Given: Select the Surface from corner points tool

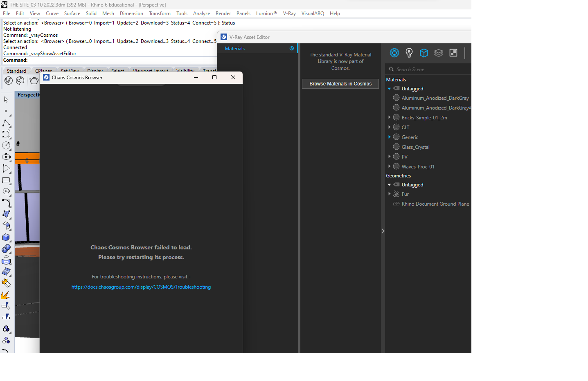Looking at the screenshot, I should [x=6, y=214].
